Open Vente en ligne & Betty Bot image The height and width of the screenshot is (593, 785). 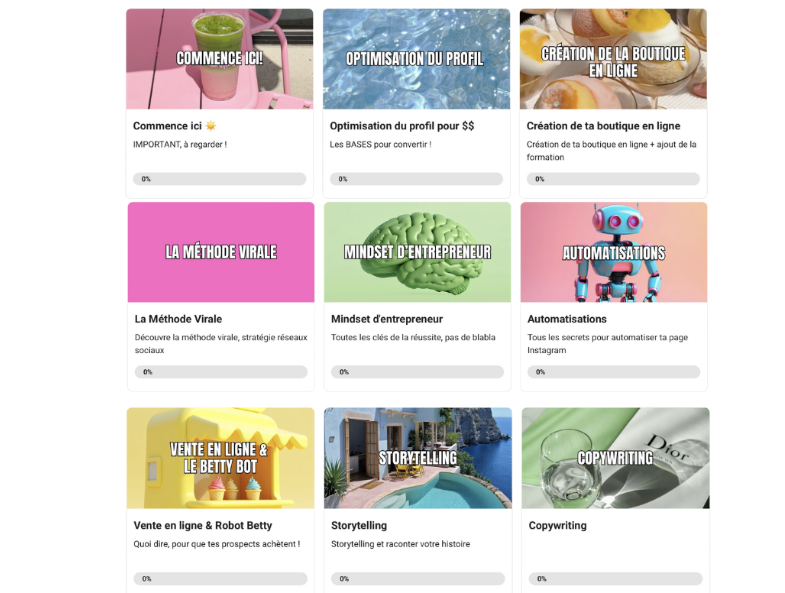(x=220, y=458)
